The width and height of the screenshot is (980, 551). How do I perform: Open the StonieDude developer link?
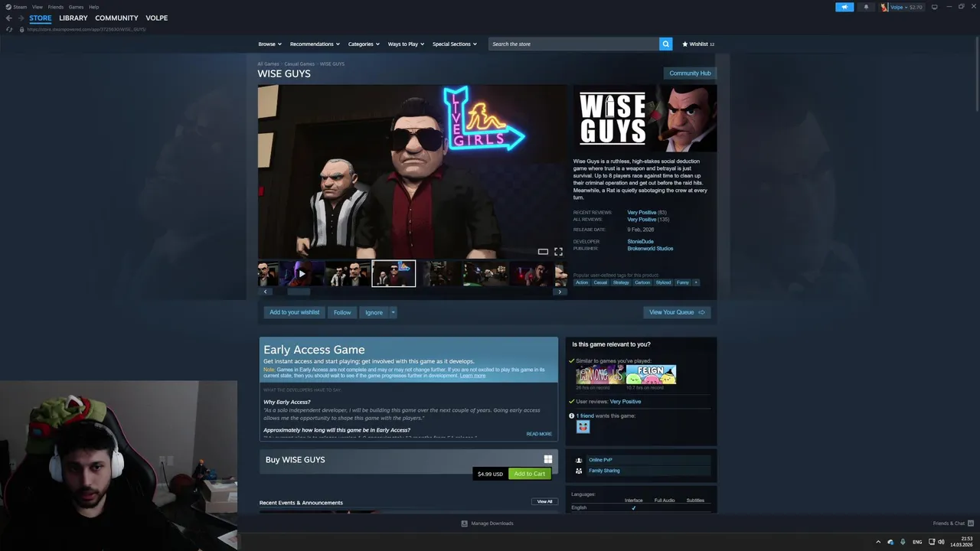640,242
